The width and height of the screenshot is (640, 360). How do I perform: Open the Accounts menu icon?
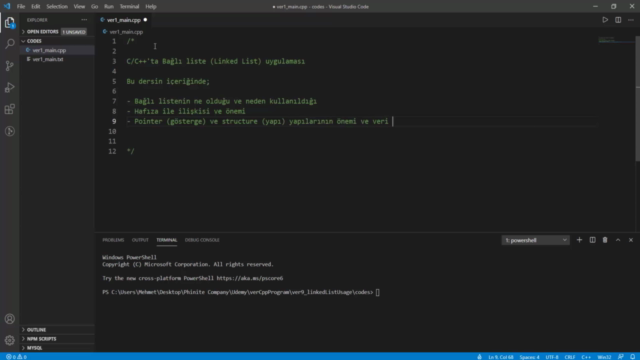pos(9,319)
